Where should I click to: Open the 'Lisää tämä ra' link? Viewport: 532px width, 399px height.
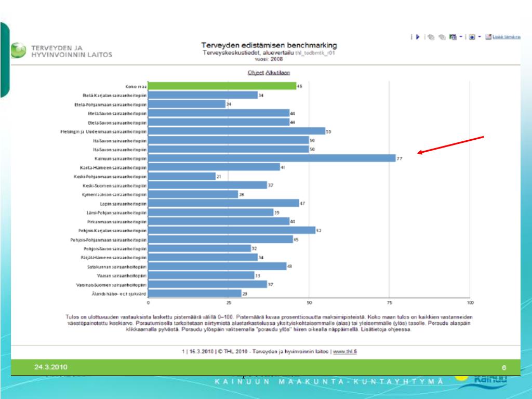click(x=506, y=37)
